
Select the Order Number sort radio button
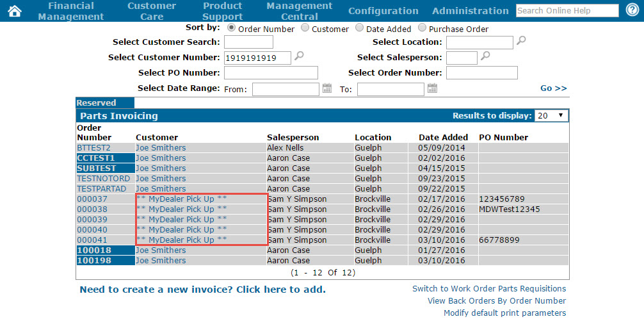[231, 28]
